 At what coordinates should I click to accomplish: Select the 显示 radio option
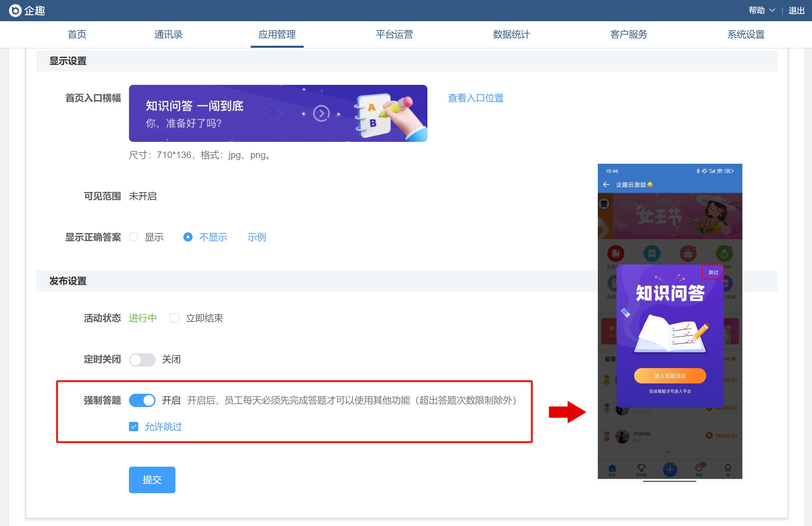pyautogui.click(x=134, y=237)
